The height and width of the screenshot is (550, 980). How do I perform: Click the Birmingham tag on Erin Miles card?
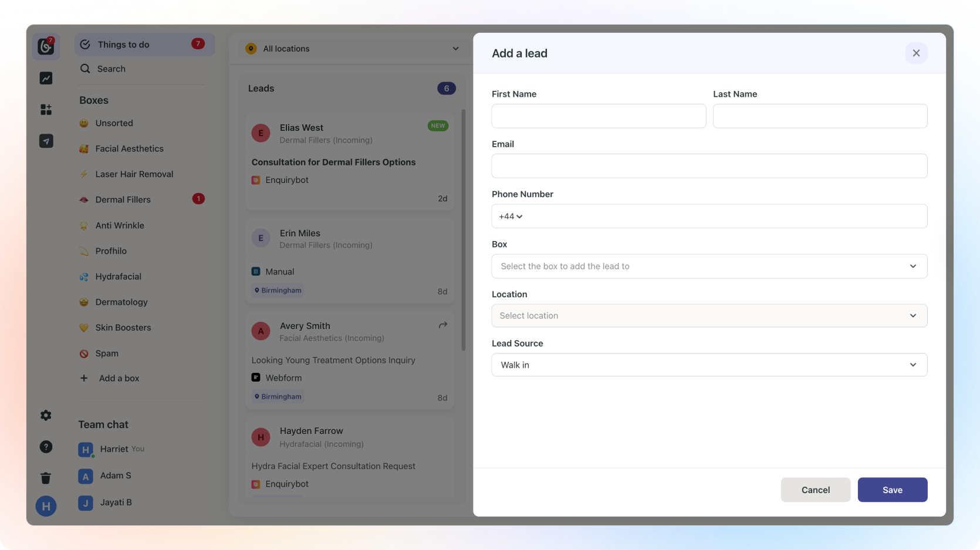pyautogui.click(x=278, y=290)
